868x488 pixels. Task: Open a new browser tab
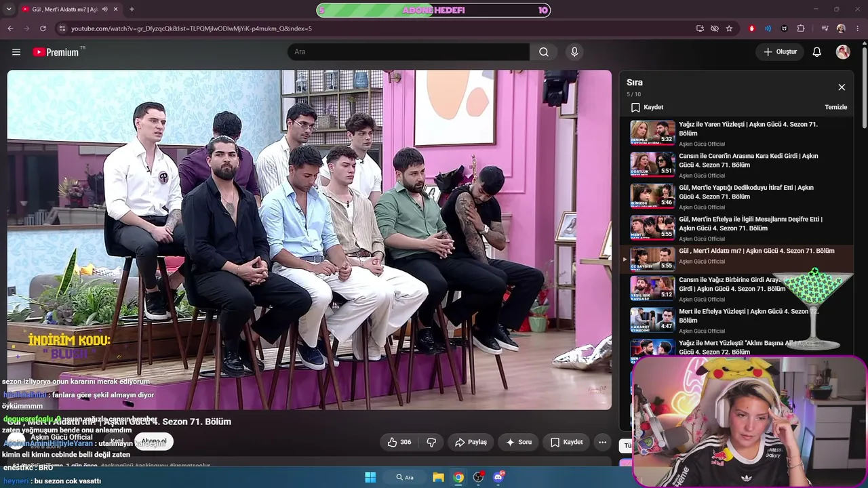point(132,9)
